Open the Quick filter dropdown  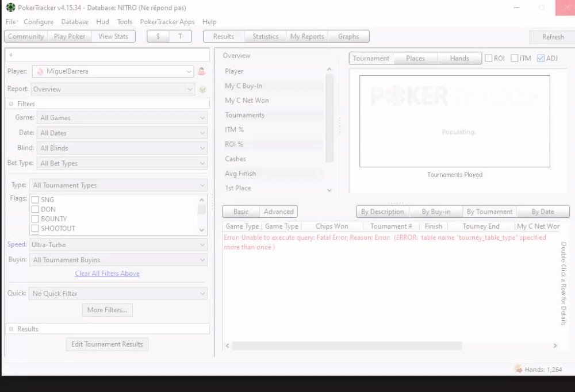coord(118,293)
